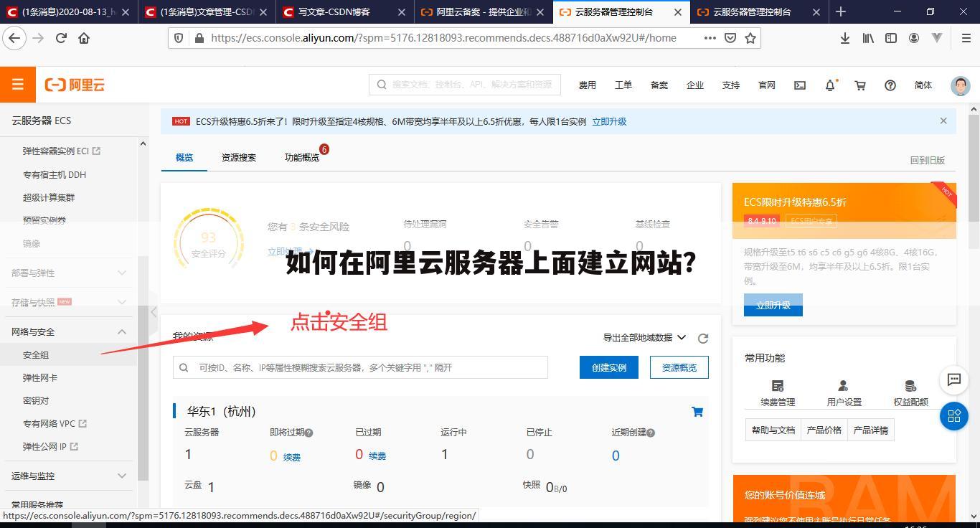Viewport: 980px width, 528px height.
Task: Switch to 阿里云备案 browser tab
Action: (484, 12)
